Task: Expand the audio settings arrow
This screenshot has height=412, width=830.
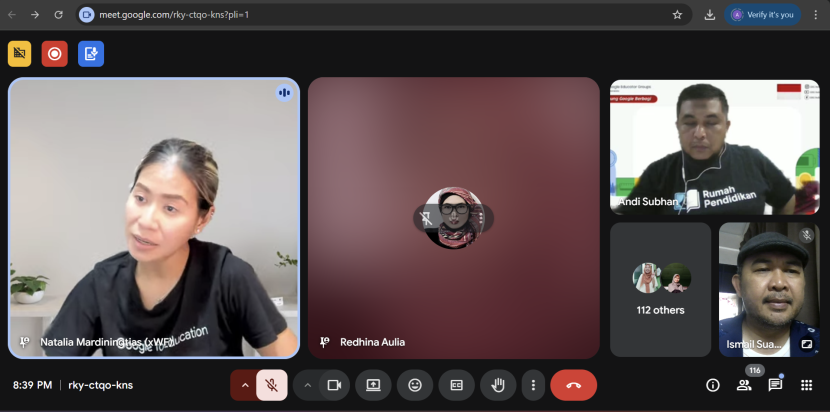Action: pos(244,385)
